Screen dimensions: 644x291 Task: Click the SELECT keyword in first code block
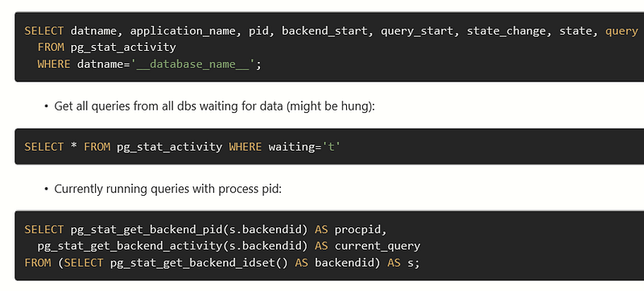[44, 31]
